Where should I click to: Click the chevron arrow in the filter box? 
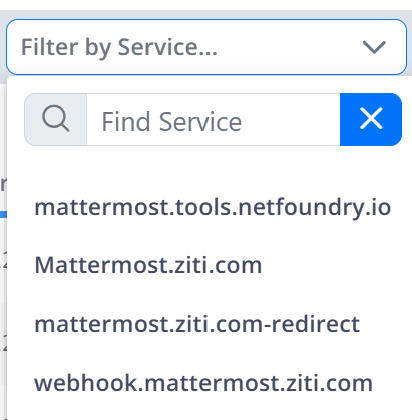pyautogui.click(x=374, y=47)
